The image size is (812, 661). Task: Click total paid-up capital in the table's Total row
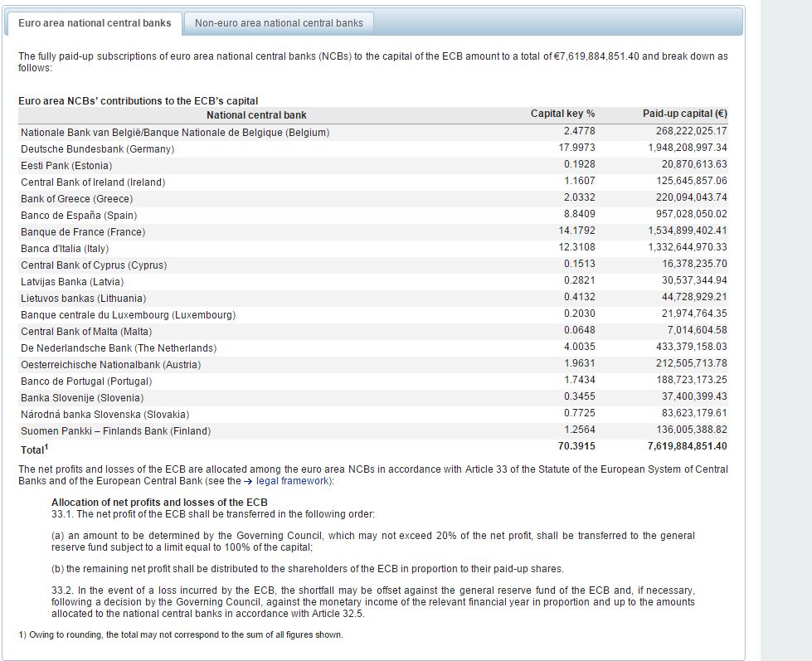(x=688, y=445)
